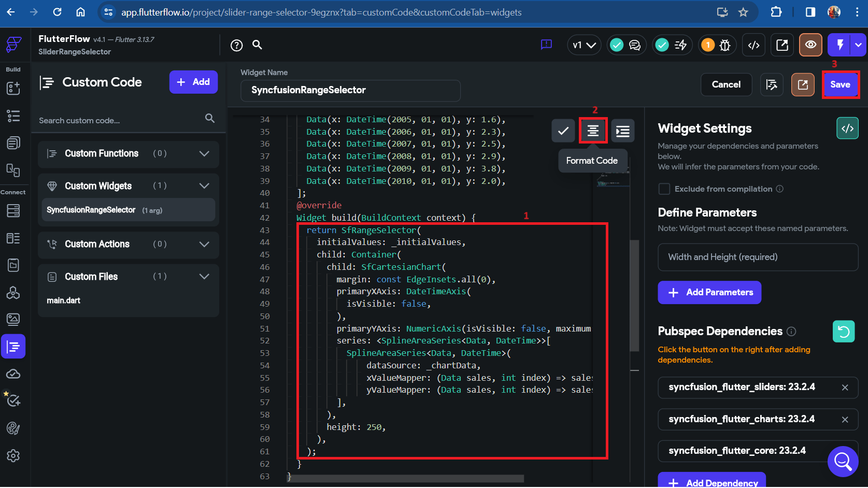Run Test Mode with lightning button
This screenshot has height=488, width=868.
[x=840, y=45]
